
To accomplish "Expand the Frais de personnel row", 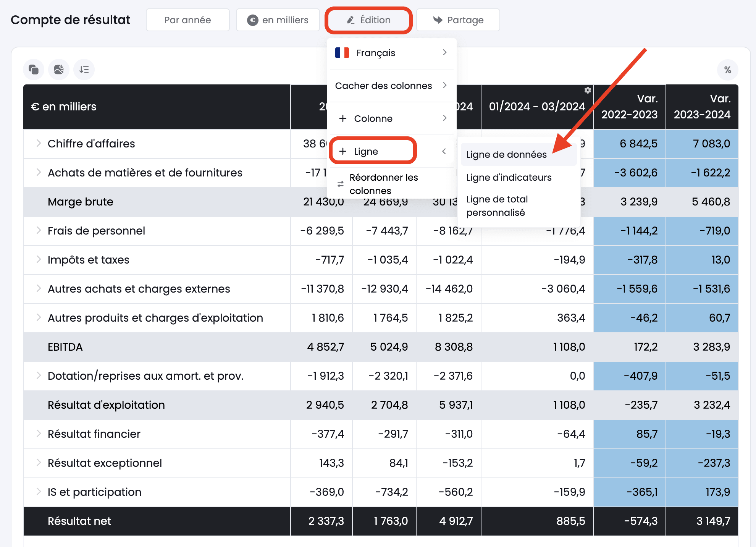I will [39, 230].
